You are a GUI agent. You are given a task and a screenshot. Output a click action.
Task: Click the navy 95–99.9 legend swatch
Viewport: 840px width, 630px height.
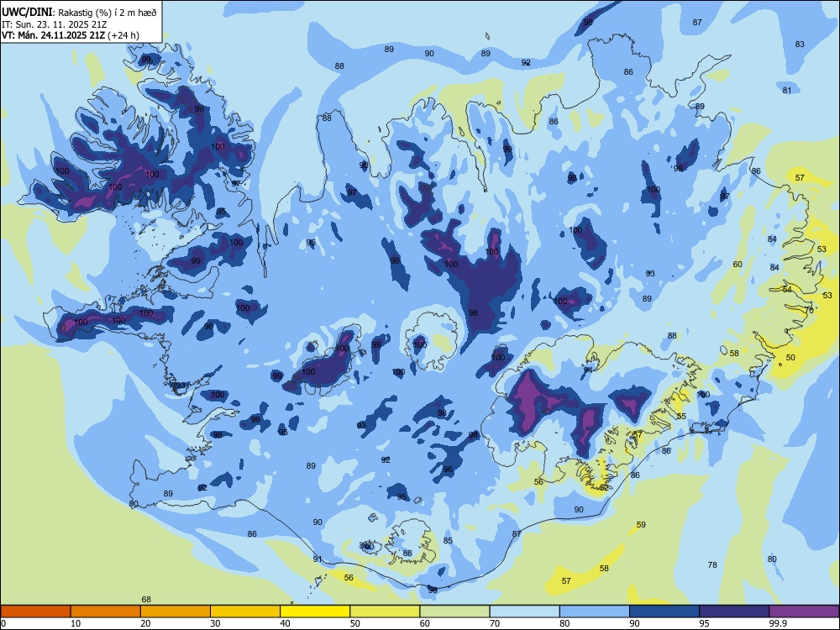pos(734,612)
